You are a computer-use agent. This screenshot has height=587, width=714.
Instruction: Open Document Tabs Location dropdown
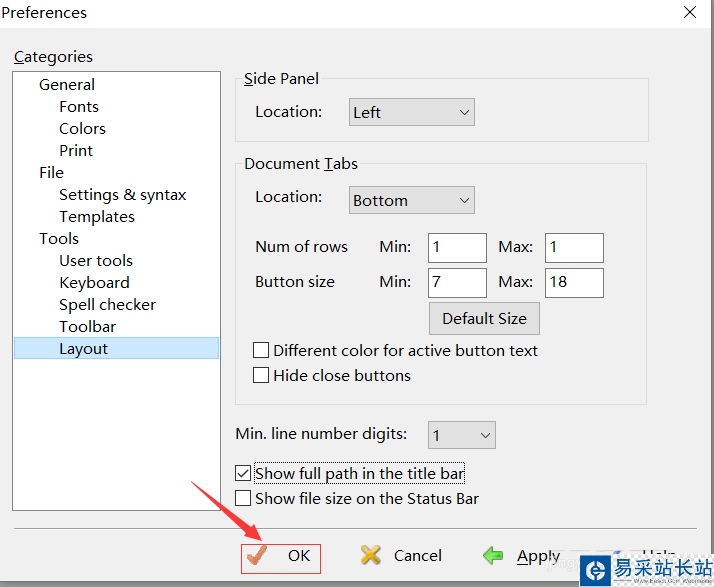click(411, 200)
